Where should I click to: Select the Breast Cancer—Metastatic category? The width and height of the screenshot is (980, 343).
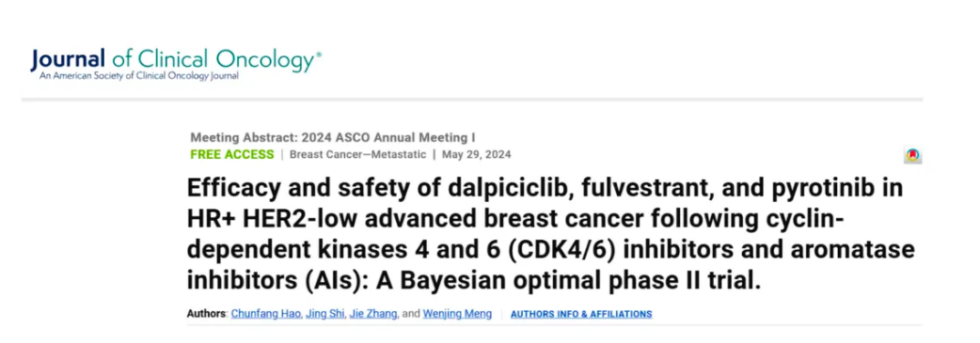pos(357,154)
